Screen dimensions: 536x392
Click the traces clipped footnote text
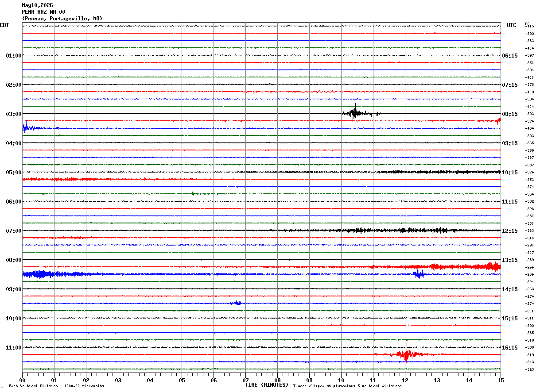(347, 386)
